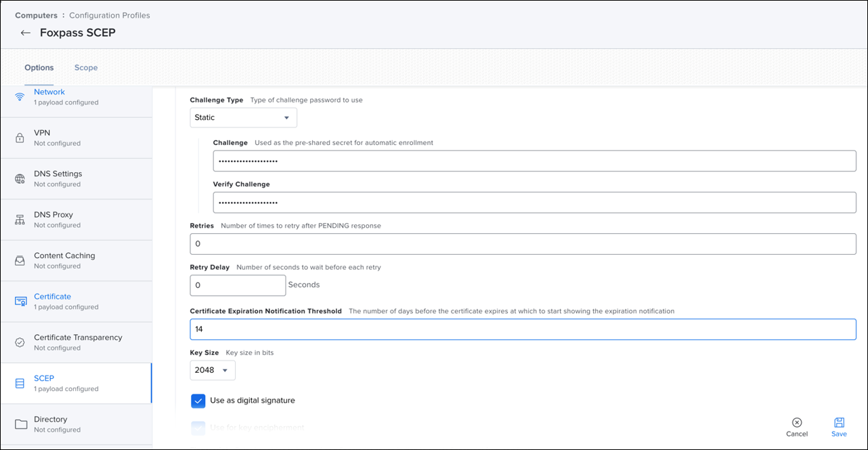Go back using the left arrow icon

[26, 33]
